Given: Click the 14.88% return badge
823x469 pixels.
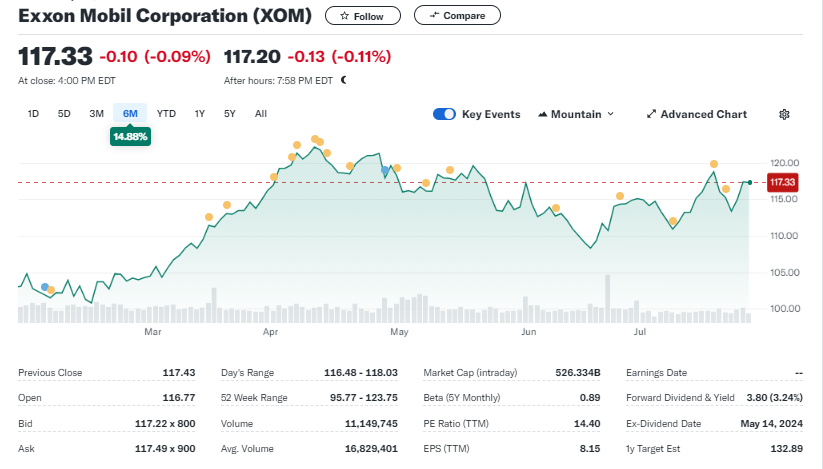Looking at the screenshot, I should pyautogui.click(x=130, y=136).
